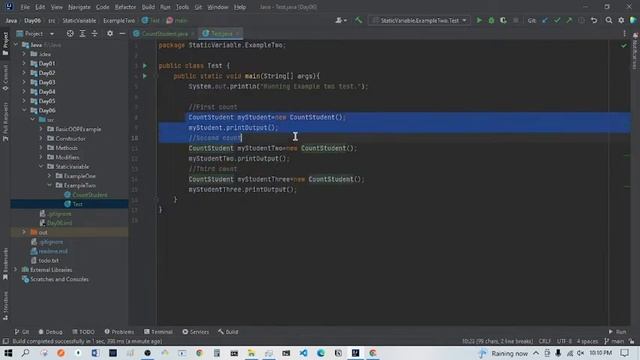640x360 pixels.
Task: Expand the Day01 folder
Action: point(24,63)
